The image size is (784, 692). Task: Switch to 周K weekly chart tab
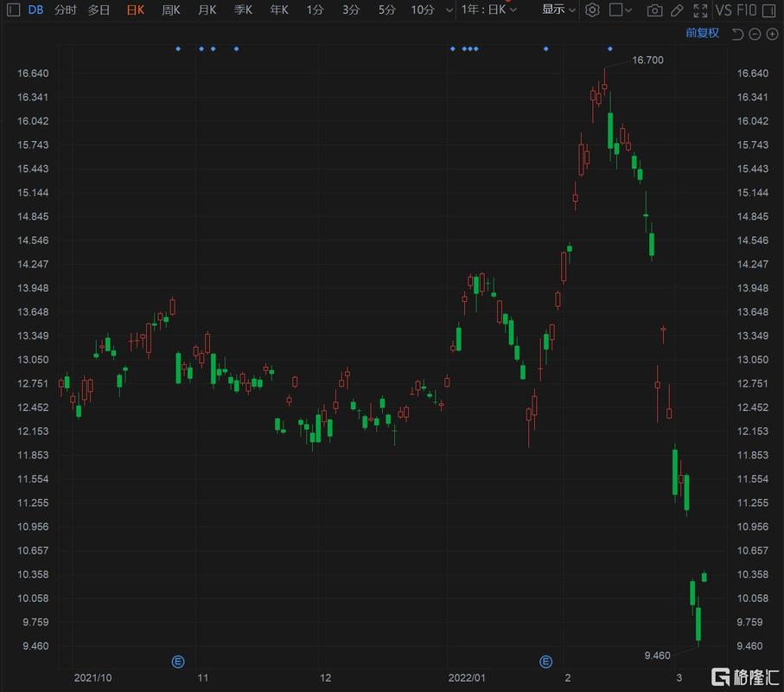click(x=171, y=10)
